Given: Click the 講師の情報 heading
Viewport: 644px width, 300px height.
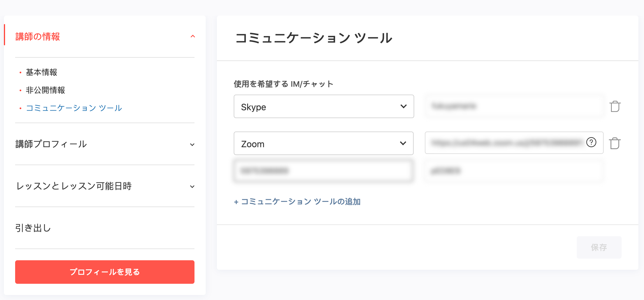Looking at the screenshot, I should [38, 37].
